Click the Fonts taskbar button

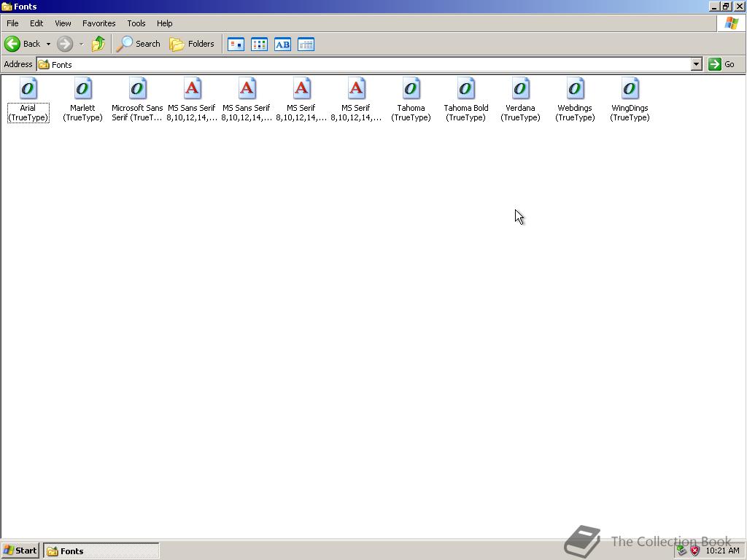[x=101, y=551]
